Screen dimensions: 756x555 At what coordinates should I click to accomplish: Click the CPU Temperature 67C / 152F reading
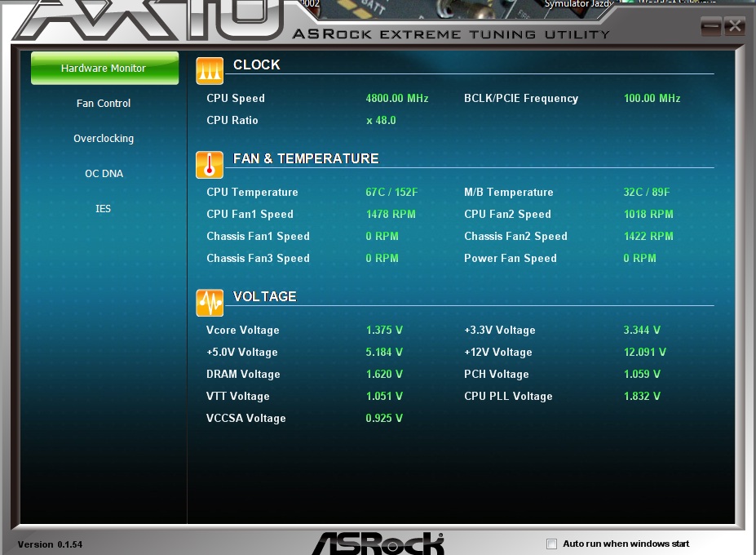pyautogui.click(x=391, y=193)
